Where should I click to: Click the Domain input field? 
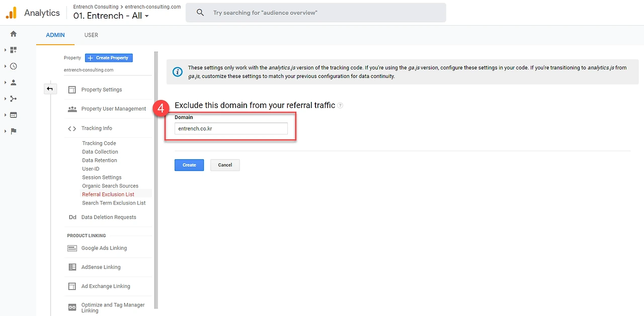(x=231, y=129)
